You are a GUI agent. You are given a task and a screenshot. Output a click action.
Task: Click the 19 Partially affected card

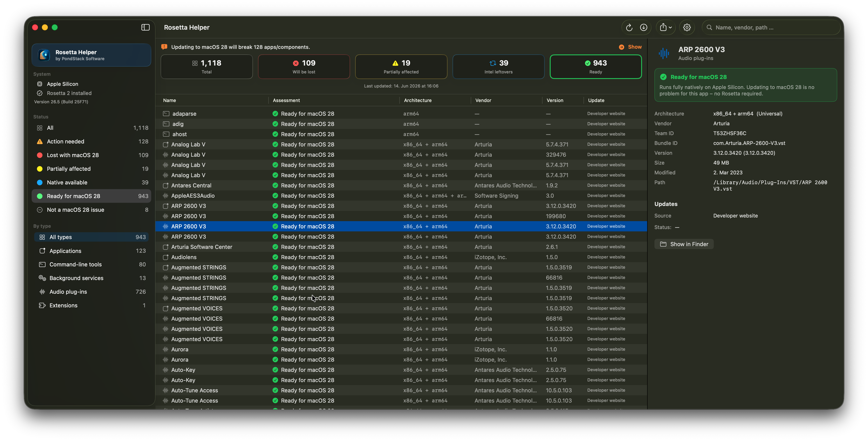(x=401, y=67)
